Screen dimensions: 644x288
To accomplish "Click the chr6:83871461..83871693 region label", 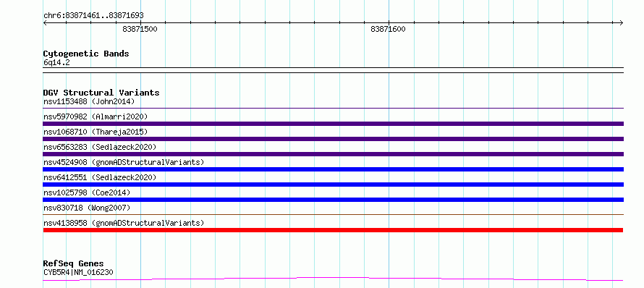I will [x=93, y=16].
